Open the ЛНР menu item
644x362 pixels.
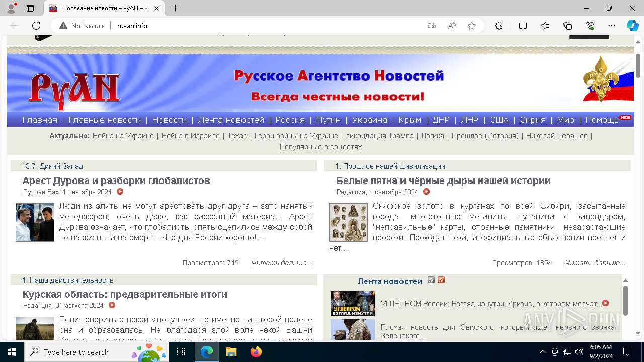(x=469, y=120)
